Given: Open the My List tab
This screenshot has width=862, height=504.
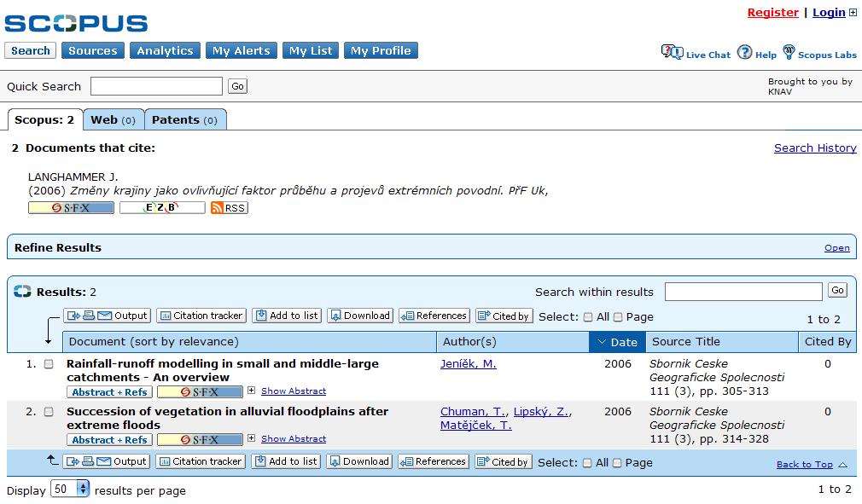Looking at the screenshot, I should point(311,50).
